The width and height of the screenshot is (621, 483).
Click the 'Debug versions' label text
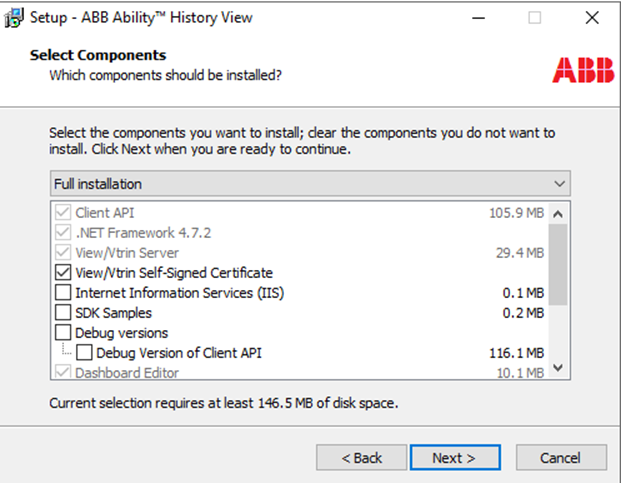pyautogui.click(x=121, y=333)
